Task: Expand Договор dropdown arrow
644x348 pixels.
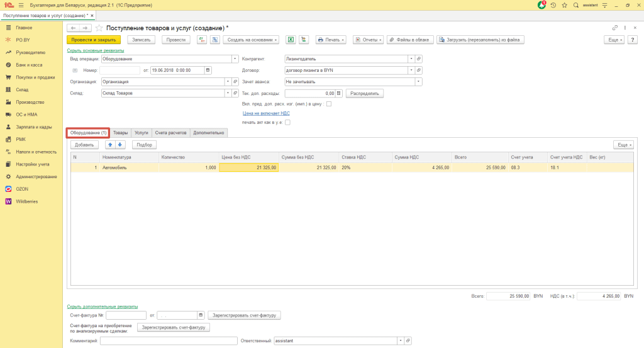Action: tap(411, 70)
